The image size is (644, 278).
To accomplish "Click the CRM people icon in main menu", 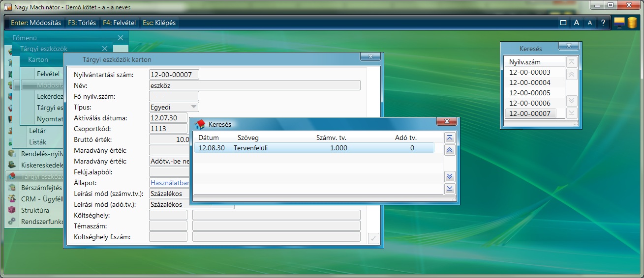I will pos(12,199).
